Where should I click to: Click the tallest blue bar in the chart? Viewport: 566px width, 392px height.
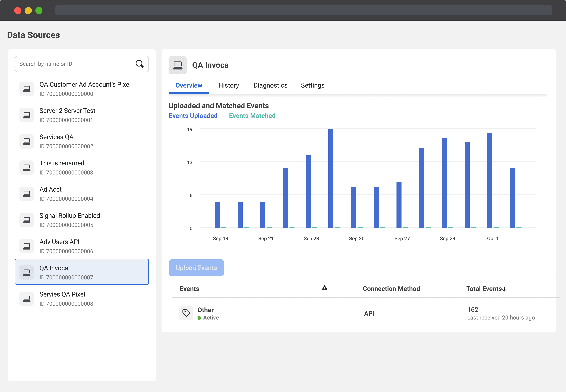[331, 178]
